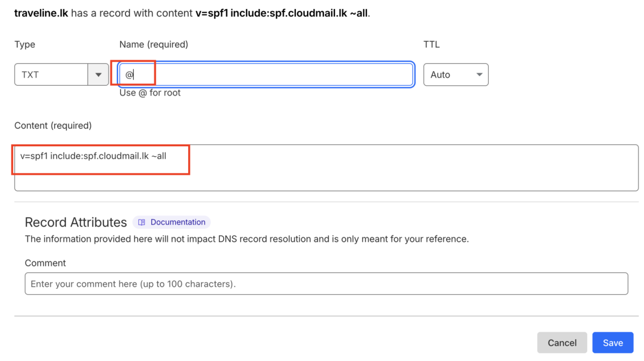The width and height of the screenshot is (644, 361).
Task: Click the Type dropdown arrow button
Action: (x=98, y=75)
